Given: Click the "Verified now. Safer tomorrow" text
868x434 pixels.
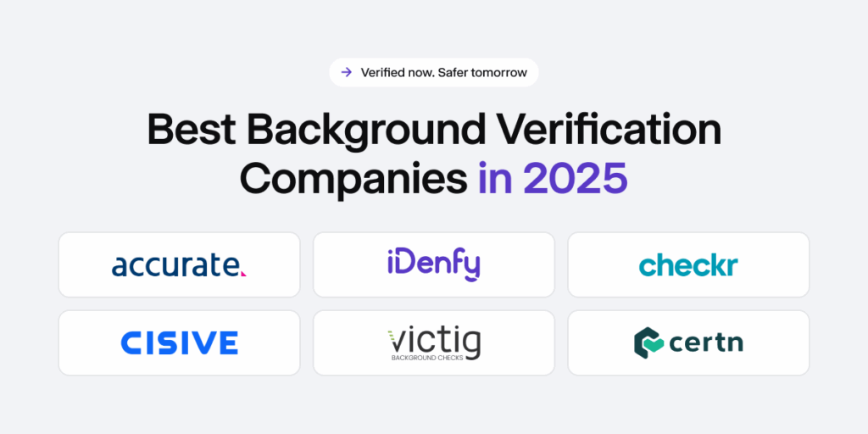Looking at the screenshot, I should pos(444,72).
